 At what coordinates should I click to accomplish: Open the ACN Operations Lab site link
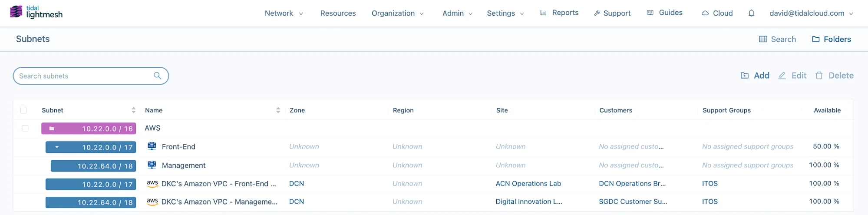(528, 184)
